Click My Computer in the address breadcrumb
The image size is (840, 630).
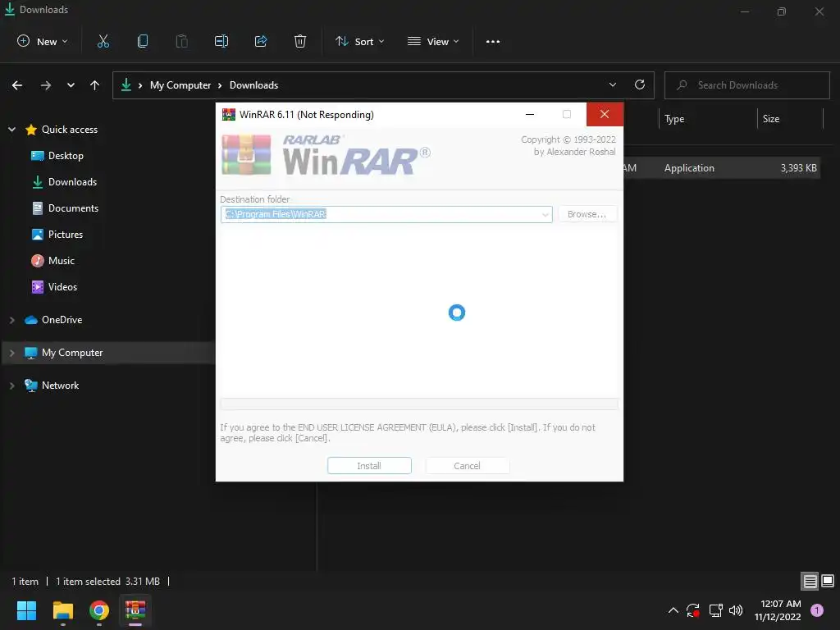point(180,85)
